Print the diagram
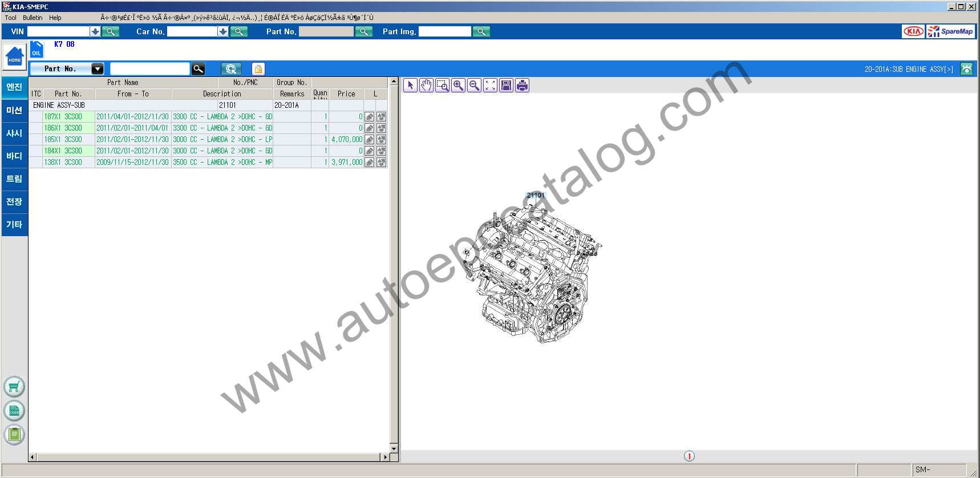Image resolution: width=980 pixels, height=478 pixels. pos(522,86)
